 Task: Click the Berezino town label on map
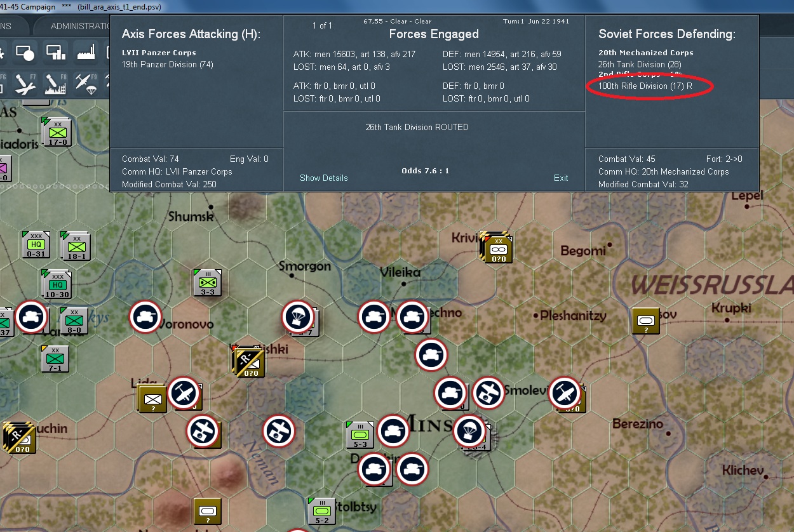(637, 424)
